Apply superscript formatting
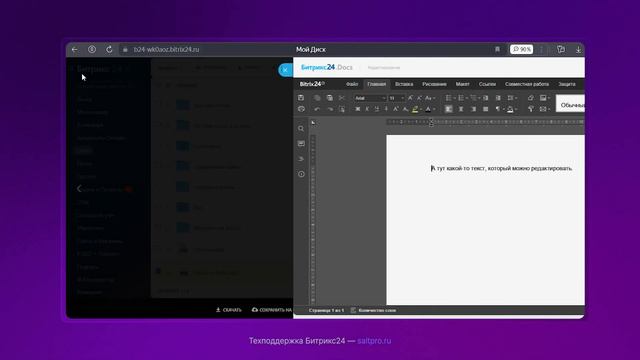 coord(396,109)
